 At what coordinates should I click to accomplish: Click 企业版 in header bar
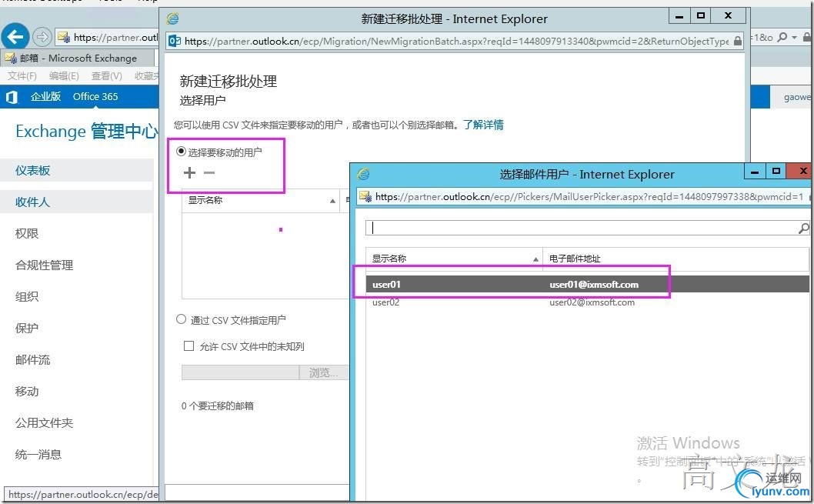45,96
